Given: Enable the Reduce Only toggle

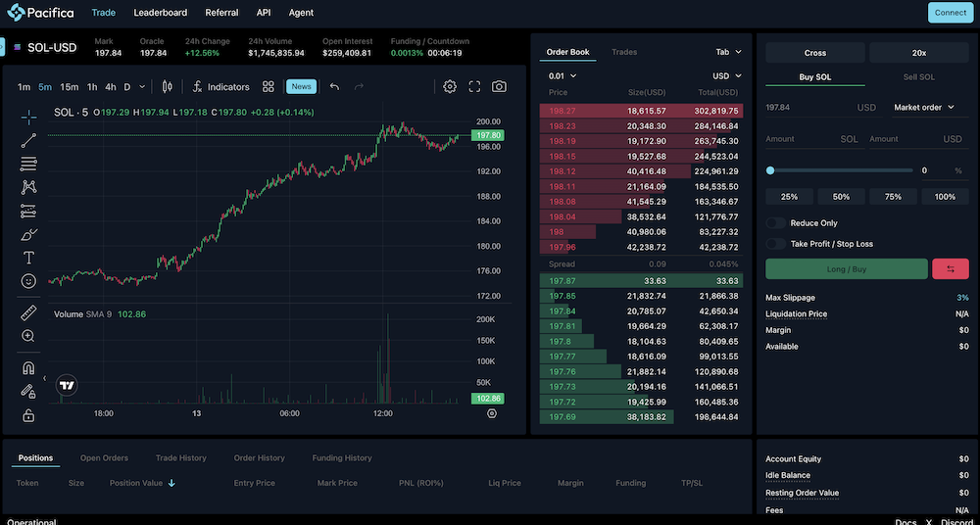Looking at the screenshot, I should 775,223.
